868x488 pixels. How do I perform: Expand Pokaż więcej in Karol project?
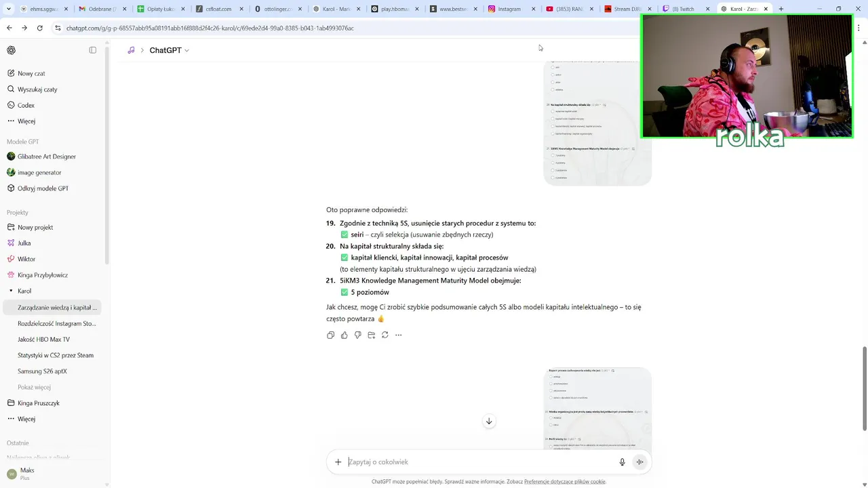(x=51, y=387)
